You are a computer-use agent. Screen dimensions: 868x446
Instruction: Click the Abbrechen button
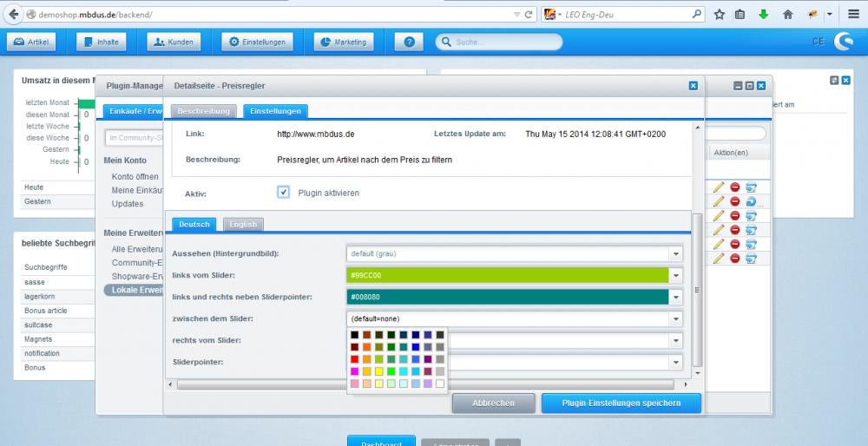pos(493,403)
